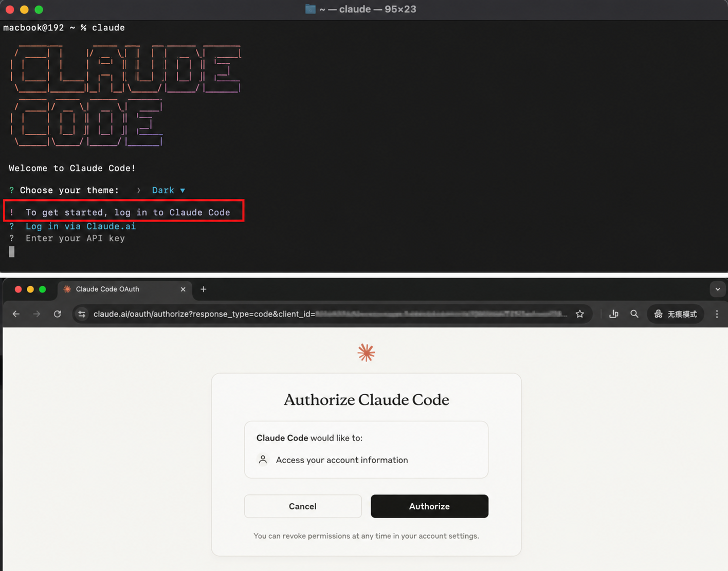Cancel the Claude Code authorization
This screenshot has height=571, width=728.
(303, 506)
